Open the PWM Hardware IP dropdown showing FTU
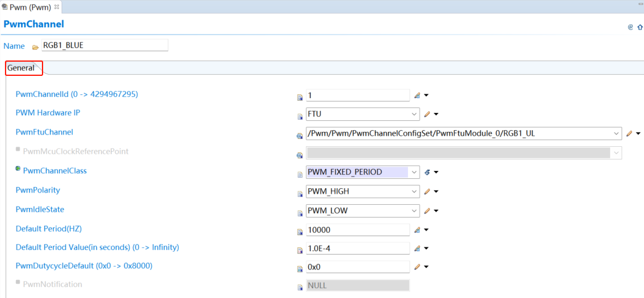 point(414,114)
